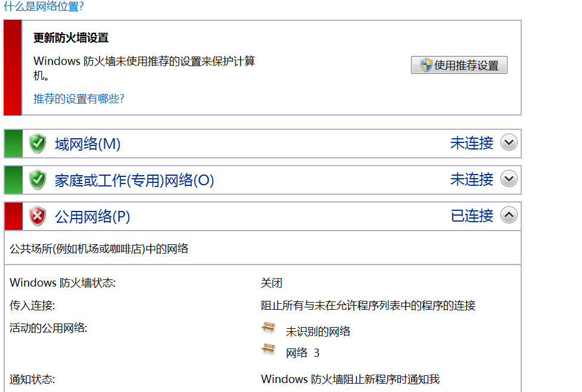Click the 公共场所(例如机场或咖啡店)中的网络 description
Screen dimensions: 582x392
click(99, 248)
